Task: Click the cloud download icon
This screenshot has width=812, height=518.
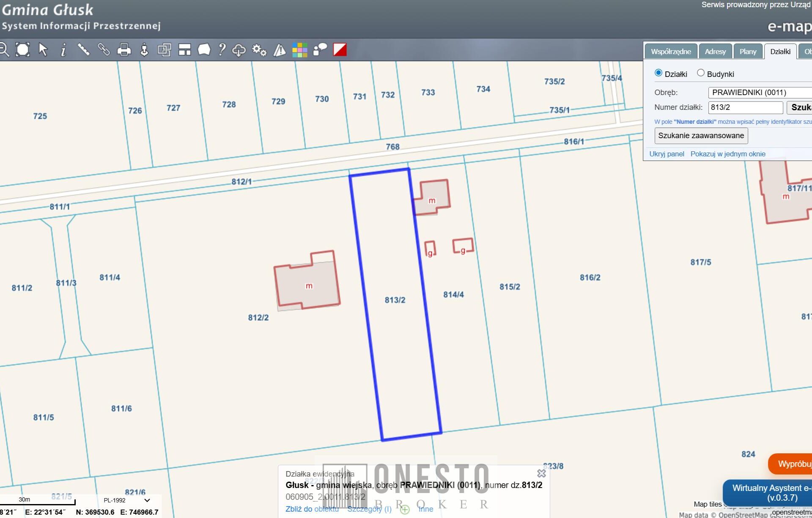Action: coord(239,50)
